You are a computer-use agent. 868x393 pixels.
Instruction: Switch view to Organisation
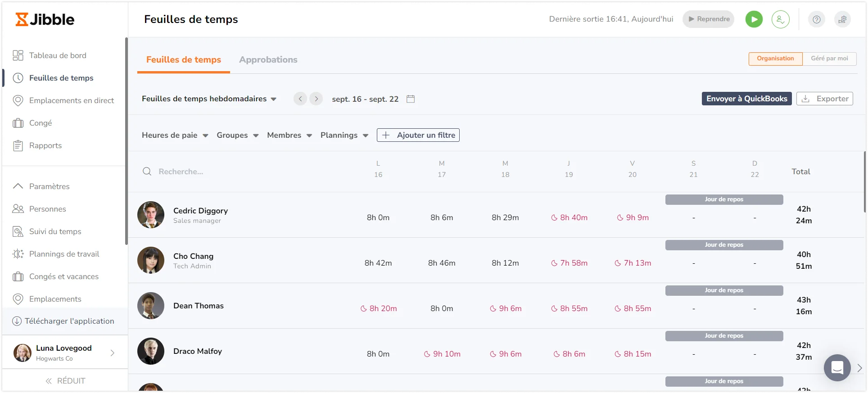(775, 59)
